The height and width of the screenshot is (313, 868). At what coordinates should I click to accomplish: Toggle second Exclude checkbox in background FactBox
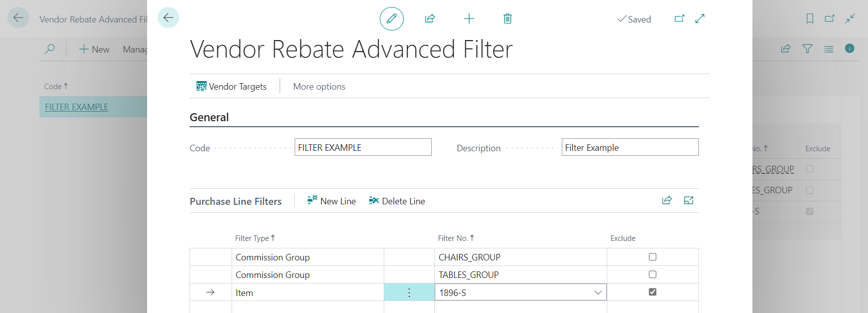click(x=809, y=190)
